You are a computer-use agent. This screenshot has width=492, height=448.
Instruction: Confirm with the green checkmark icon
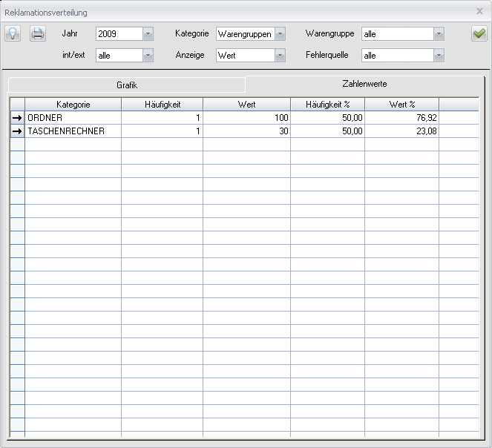click(479, 33)
